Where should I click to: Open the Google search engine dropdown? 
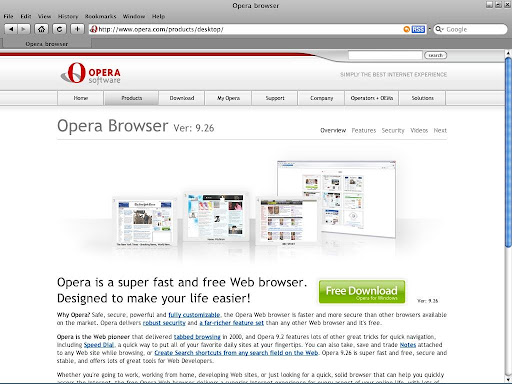440,29
